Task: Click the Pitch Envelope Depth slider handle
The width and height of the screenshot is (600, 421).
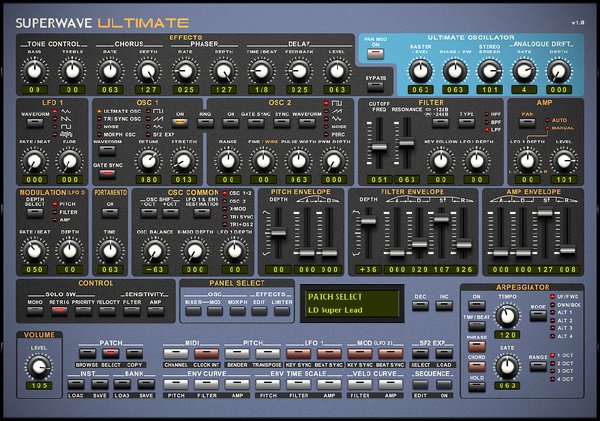Action: [x=278, y=232]
